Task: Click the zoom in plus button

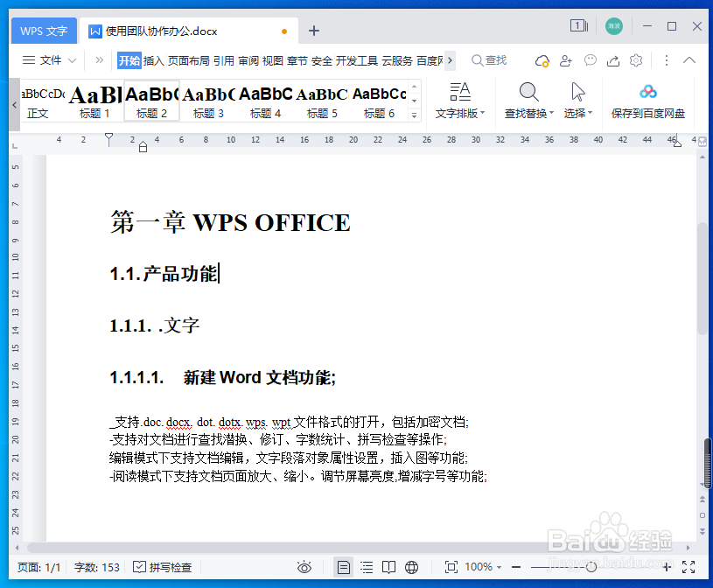Action: pyautogui.click(x=667, y=567)
